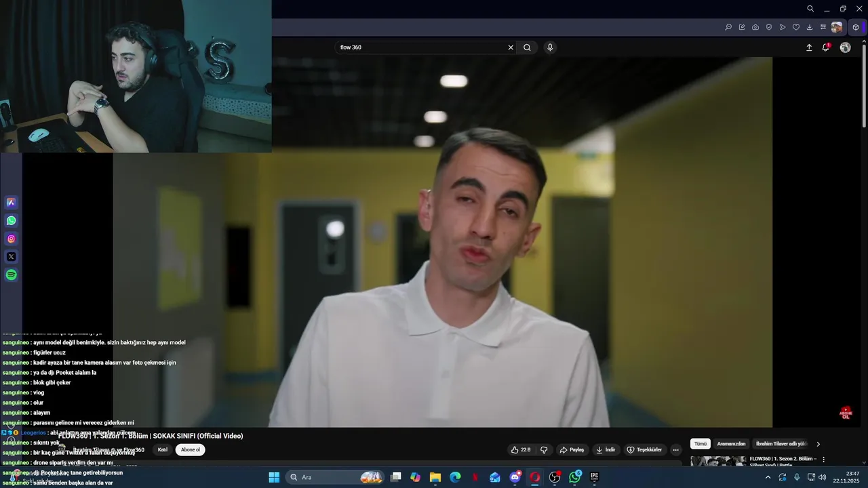Viewport: 868px width, 488px height.
Task: Open menu for FLOW360 2. Bölüm suggestion
Action: coord(824,460)
